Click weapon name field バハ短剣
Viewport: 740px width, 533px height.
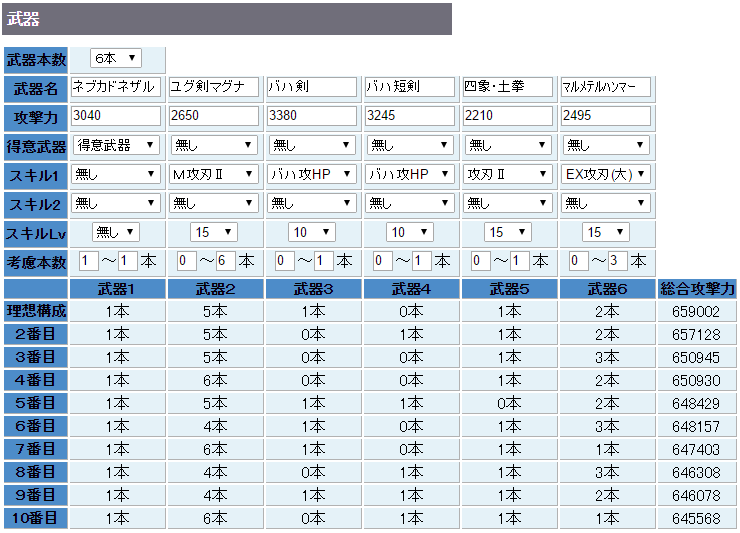coord(410,87)
